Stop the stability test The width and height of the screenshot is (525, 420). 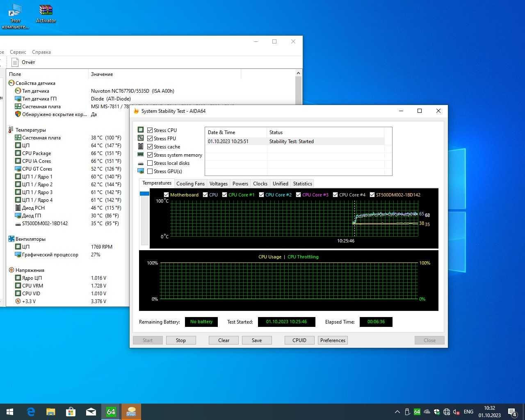[181, 340]
